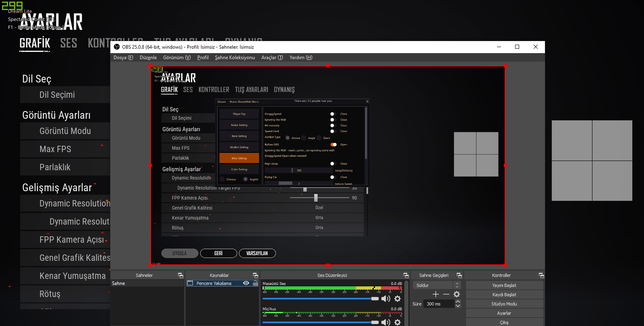
Task: Click Yayını Başlat to start streaming
Action: (x=504, y=285)
